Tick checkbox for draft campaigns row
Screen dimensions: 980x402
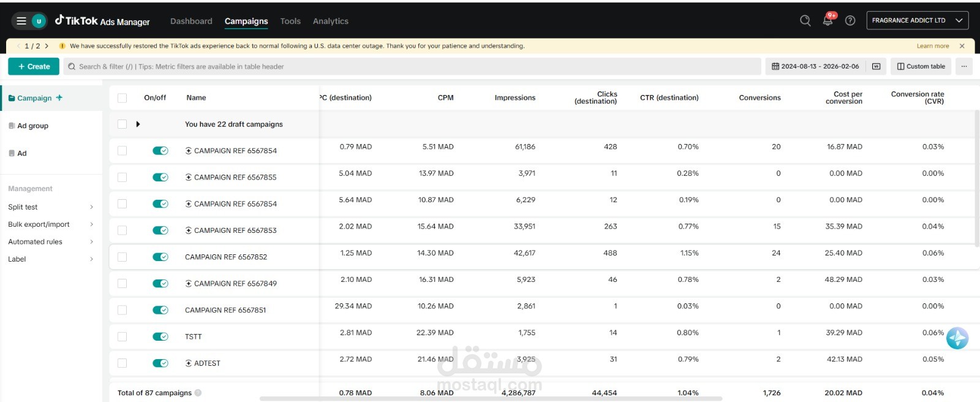[122, 124]
